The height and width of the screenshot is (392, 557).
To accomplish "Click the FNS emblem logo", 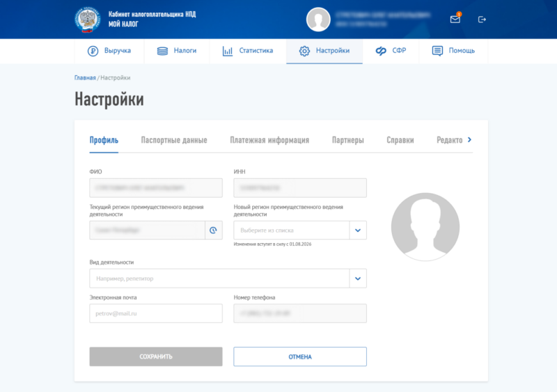I will (x=88, y=20).
